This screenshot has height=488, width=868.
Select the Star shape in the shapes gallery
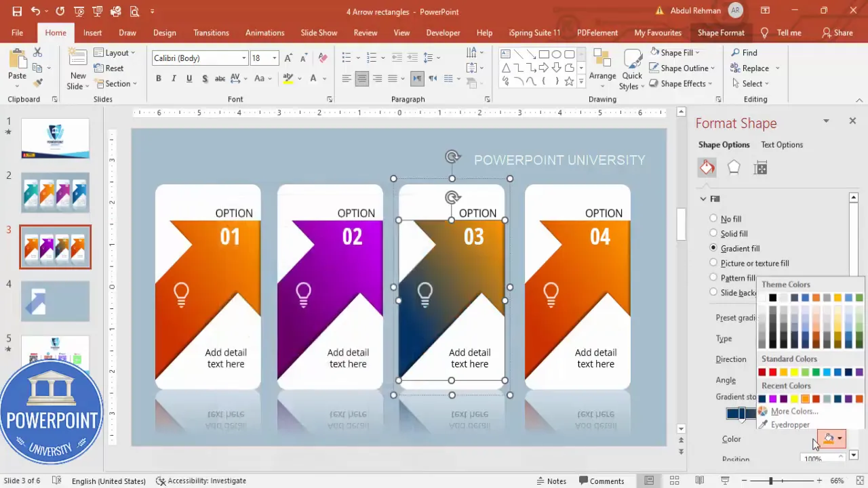[x=570, y=81]
